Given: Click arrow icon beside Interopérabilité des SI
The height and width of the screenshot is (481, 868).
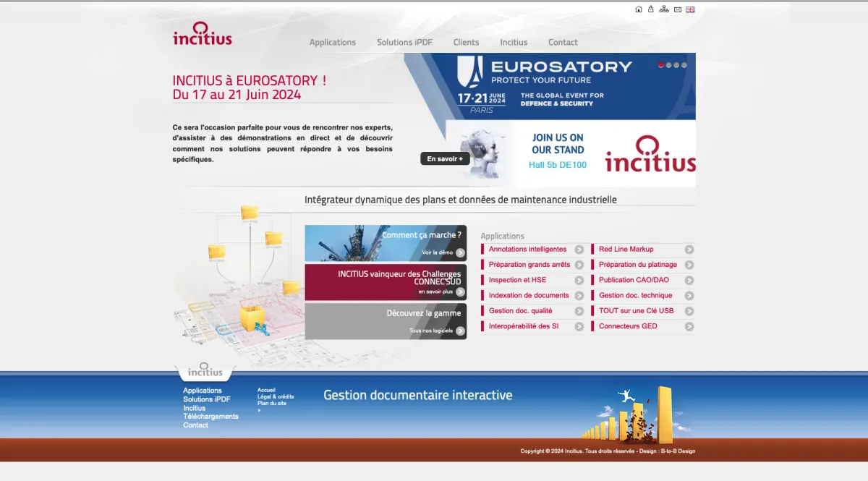Looking at the screenshot, I should [x=579, y=327].
